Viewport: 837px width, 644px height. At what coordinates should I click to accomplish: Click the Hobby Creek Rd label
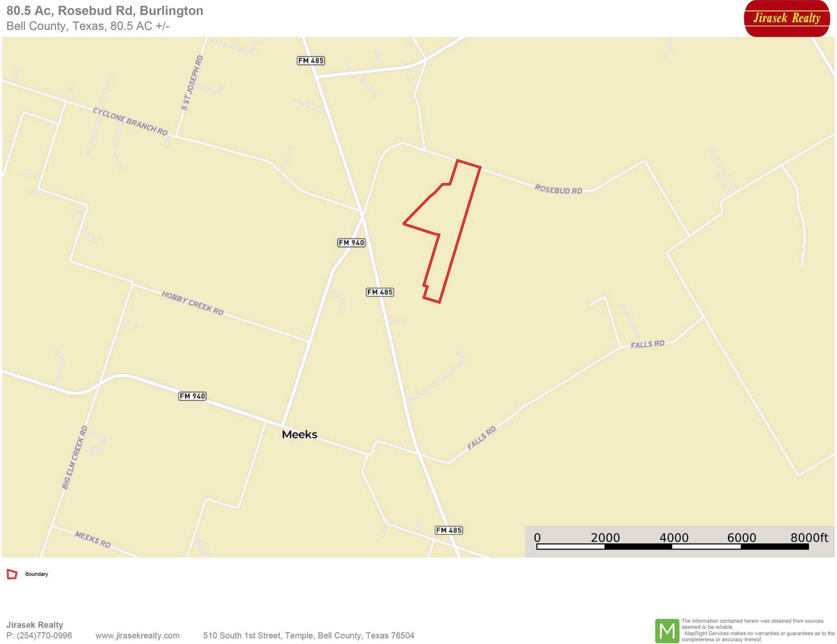coord(192,303)
